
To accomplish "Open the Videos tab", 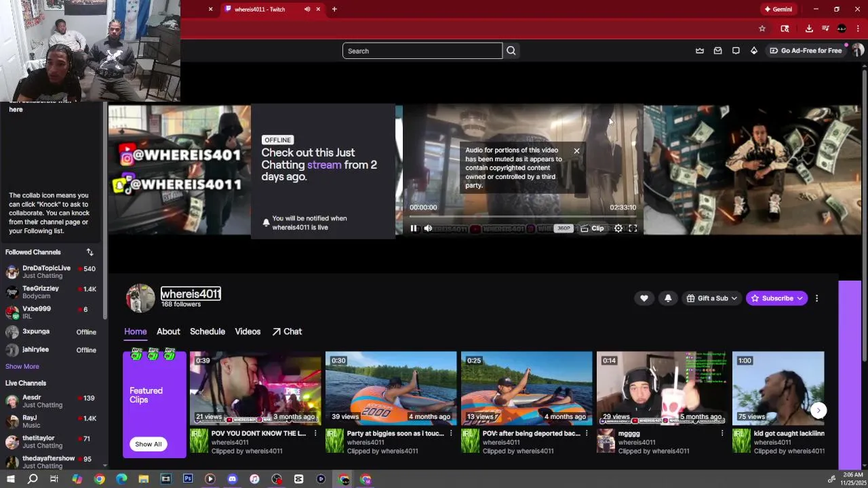I will click(x=248, y=331).
